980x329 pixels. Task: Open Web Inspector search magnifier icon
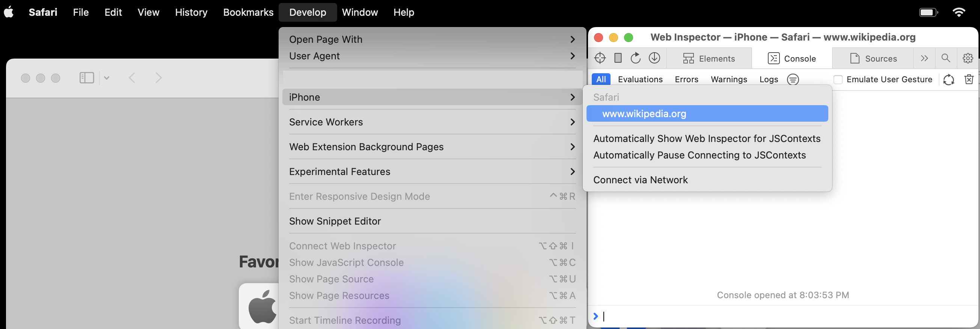point(945,58)
